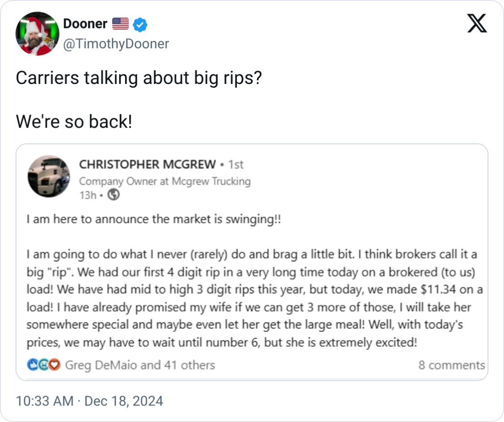The height and width of the screenshot is (422, 504).
Task: Click the blue verified checkmark badge
Action: [140, 24]
